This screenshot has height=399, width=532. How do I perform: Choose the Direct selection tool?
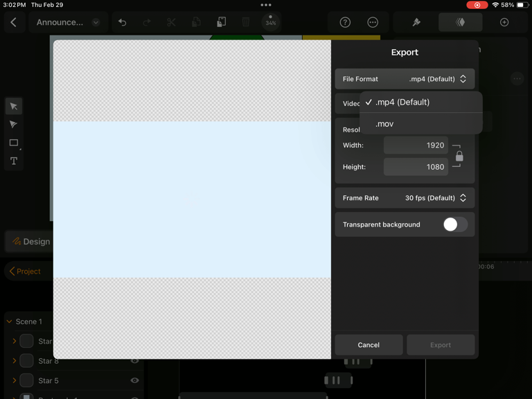14,125
